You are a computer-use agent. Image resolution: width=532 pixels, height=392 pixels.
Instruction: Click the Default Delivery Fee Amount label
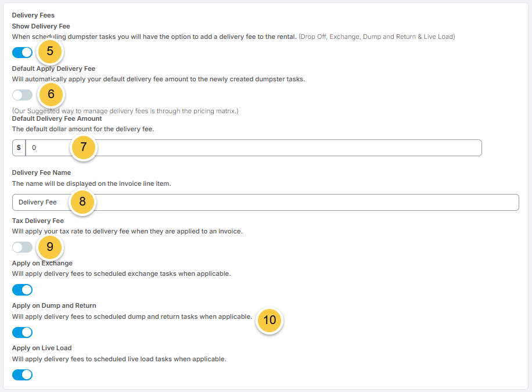(57, 118)
